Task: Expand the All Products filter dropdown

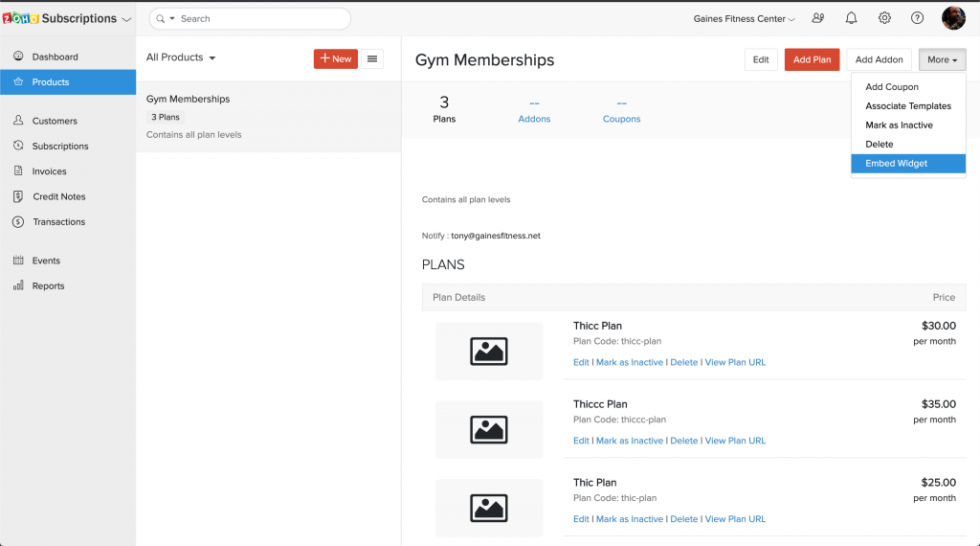Action: (181, 57)
